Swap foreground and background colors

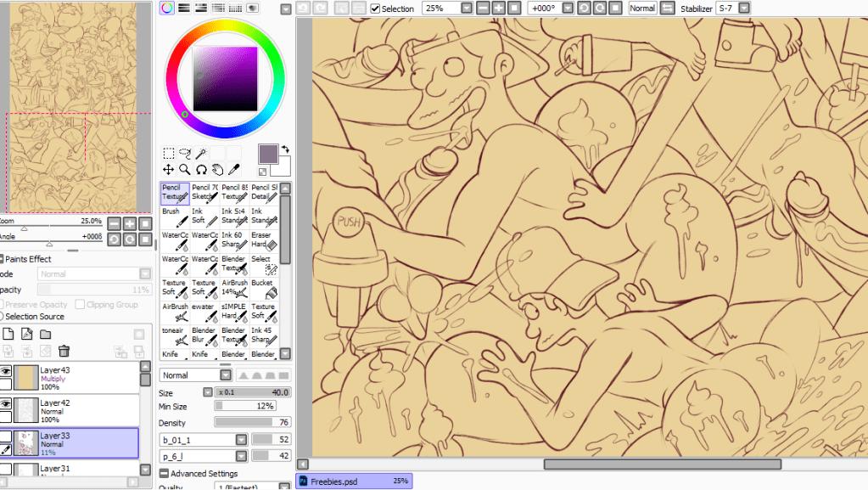coord(285,149)
